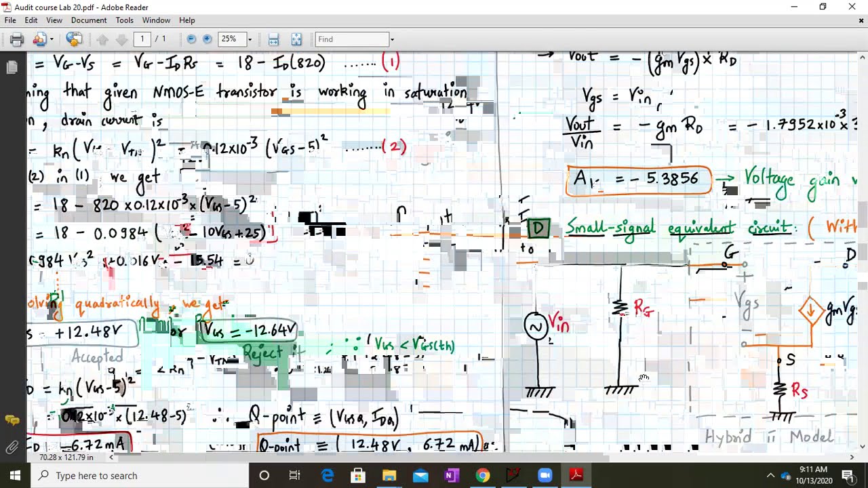868x488 pixels.
Task: Open Microsoft Store from taskbar
Action: point(358,476)
